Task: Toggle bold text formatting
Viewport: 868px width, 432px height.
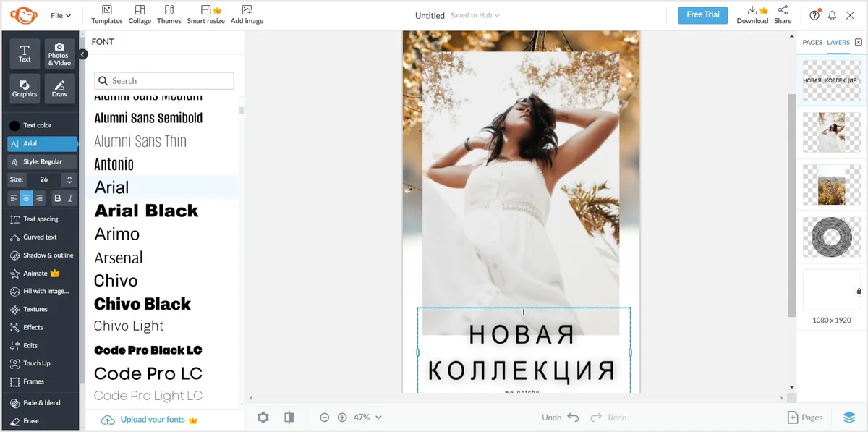Action: pyautogui.click(x=58, y=198)
